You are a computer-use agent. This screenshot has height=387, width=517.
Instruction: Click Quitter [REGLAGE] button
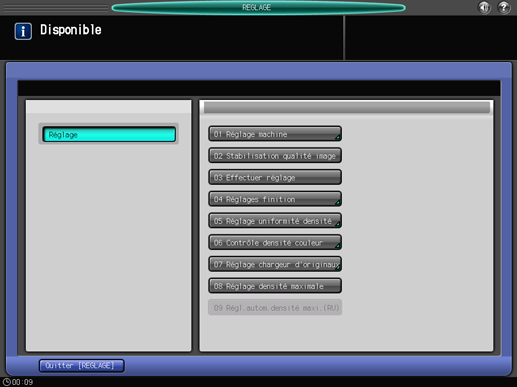click(x=82, y=366)
